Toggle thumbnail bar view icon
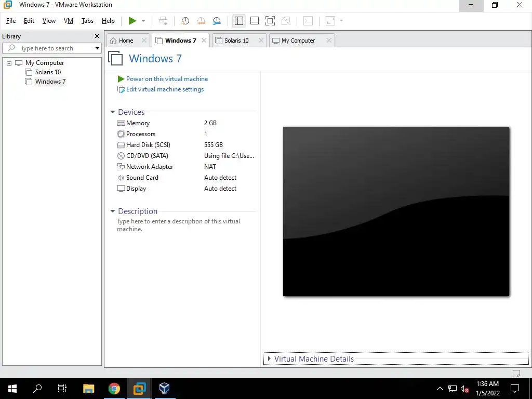The height and width of the screenshot is (399, 532). coord(255,21)
